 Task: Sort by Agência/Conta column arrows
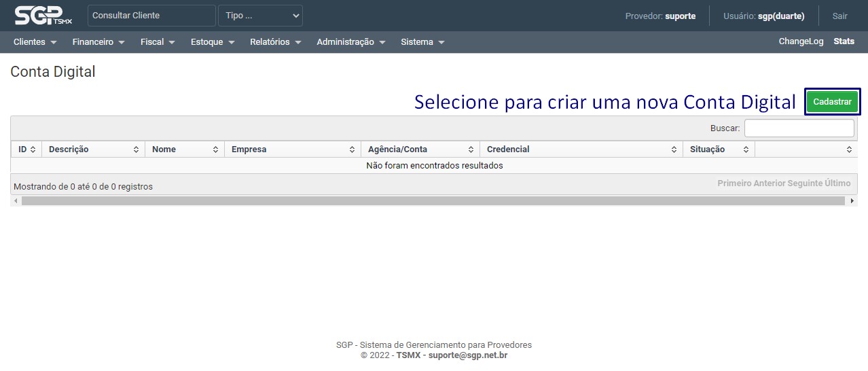tap(471, 149)
